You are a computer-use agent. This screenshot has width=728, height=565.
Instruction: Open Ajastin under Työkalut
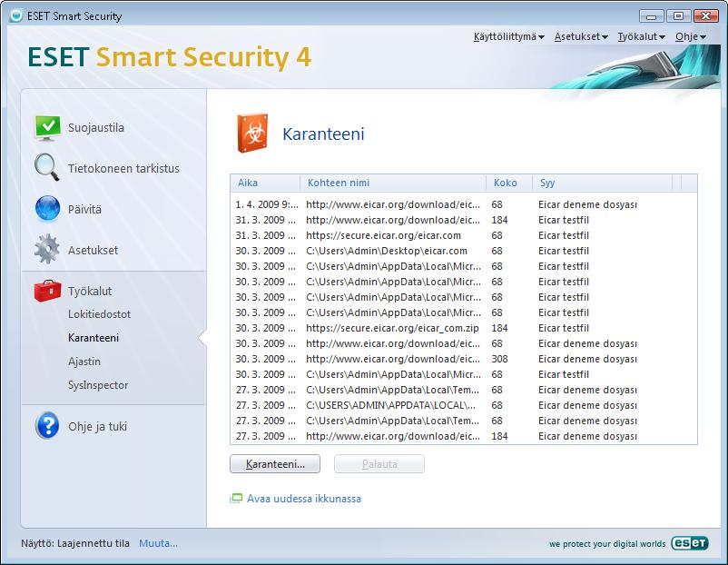point(84,362)
